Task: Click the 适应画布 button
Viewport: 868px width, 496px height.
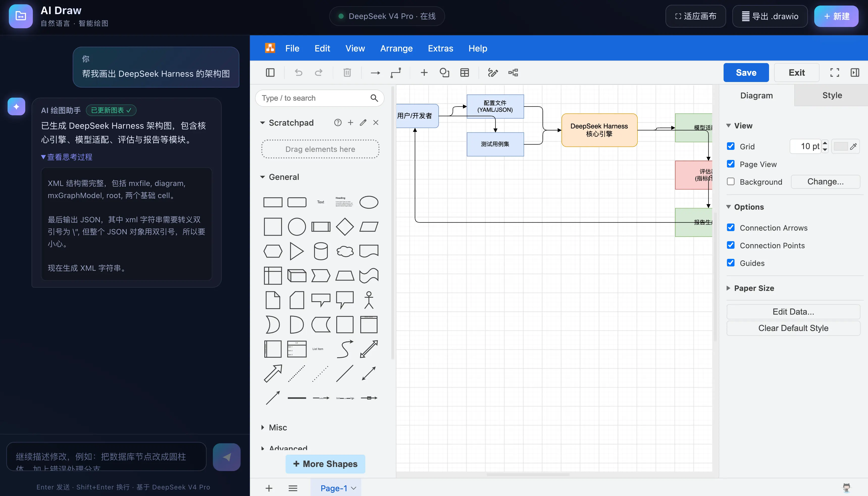Action: point(696,16)
